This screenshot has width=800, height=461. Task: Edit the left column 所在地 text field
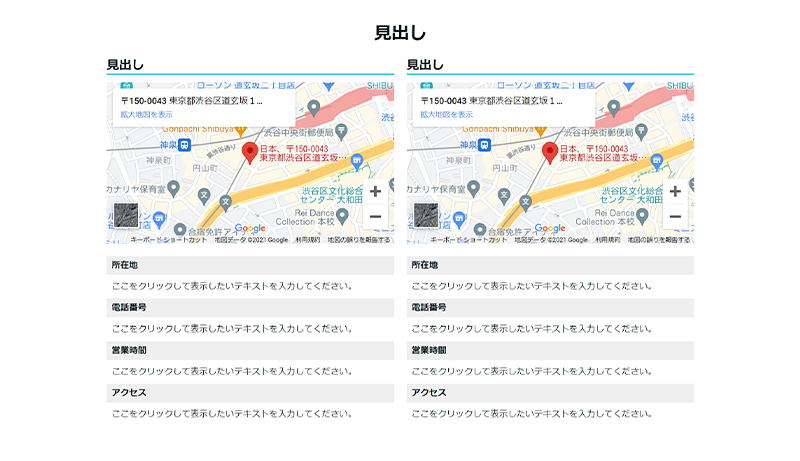232,286
